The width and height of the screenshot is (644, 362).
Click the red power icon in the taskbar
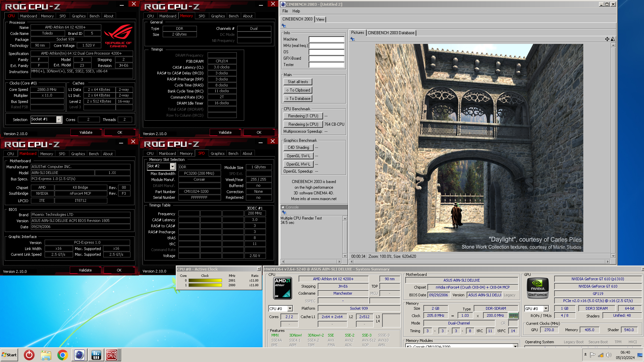point(29,355)
